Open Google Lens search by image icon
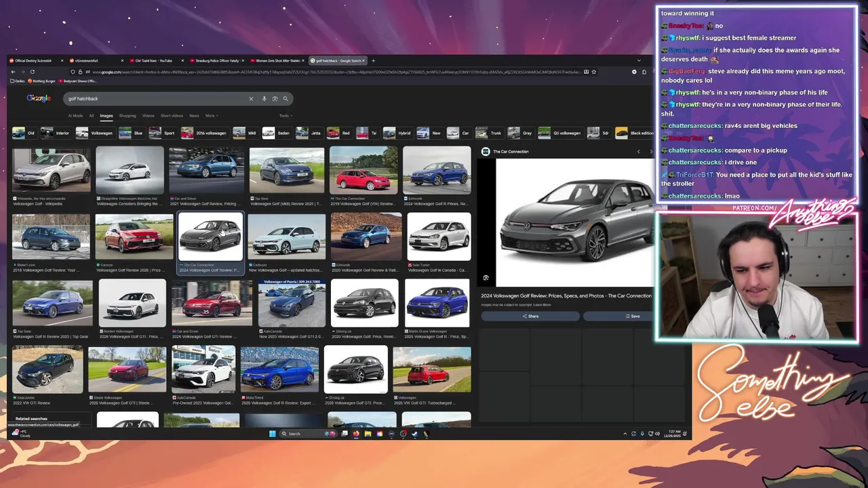 tap(275, 99)
